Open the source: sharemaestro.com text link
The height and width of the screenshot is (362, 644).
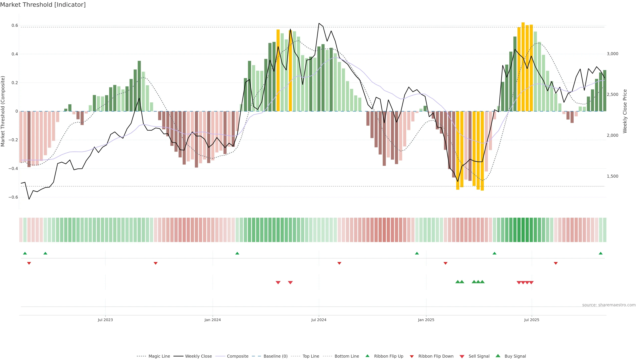(609, 305)
